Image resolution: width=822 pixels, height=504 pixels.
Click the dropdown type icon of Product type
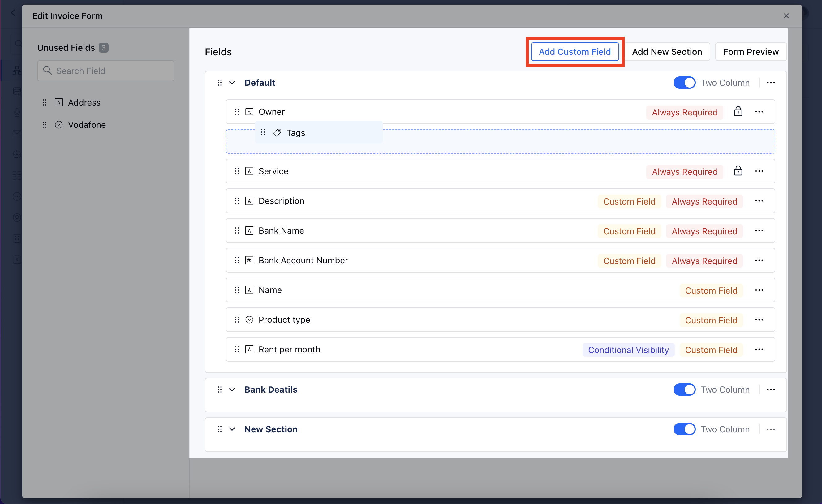[x=249, y=320]
